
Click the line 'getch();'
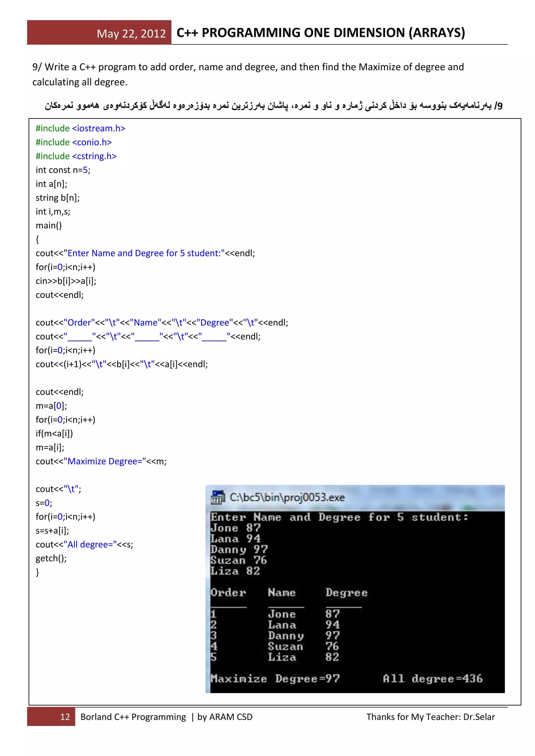click(x=51, y=558)
